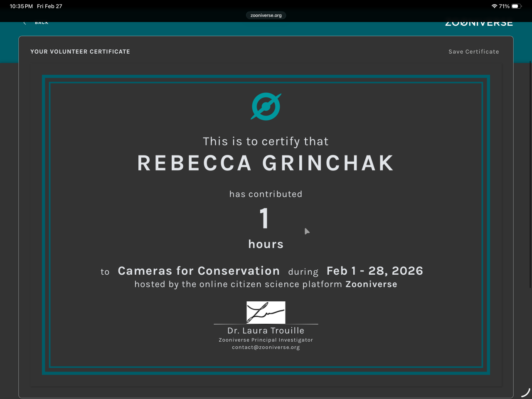This screenshot has height=399, width=532.
Task: Save the volunteer certificate
Action: click(x=474, y=52)
